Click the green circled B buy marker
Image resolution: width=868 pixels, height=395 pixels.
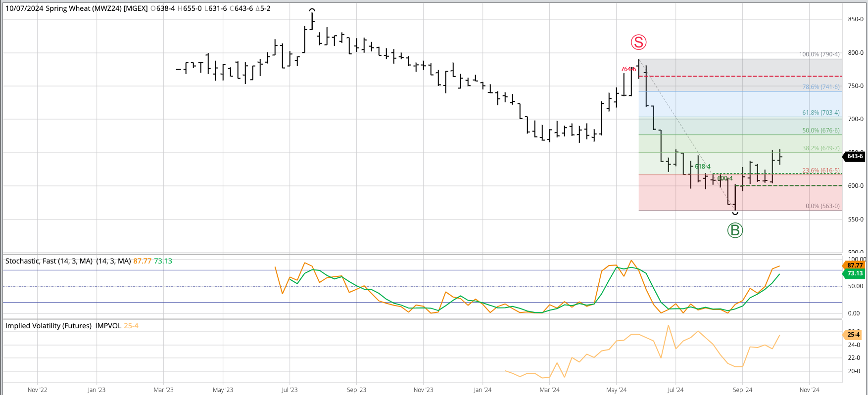[735, 230]
